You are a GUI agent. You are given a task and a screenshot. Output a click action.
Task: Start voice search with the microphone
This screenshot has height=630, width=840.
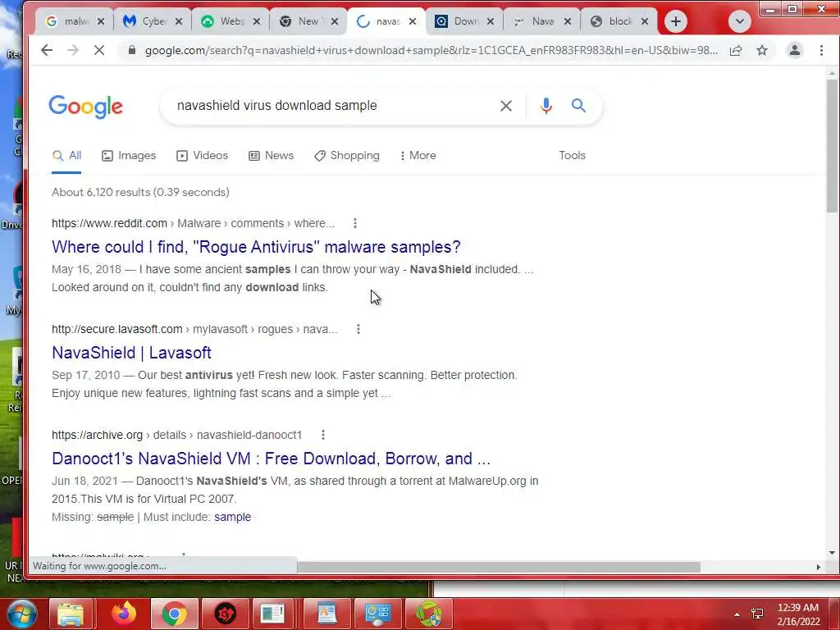546,106
